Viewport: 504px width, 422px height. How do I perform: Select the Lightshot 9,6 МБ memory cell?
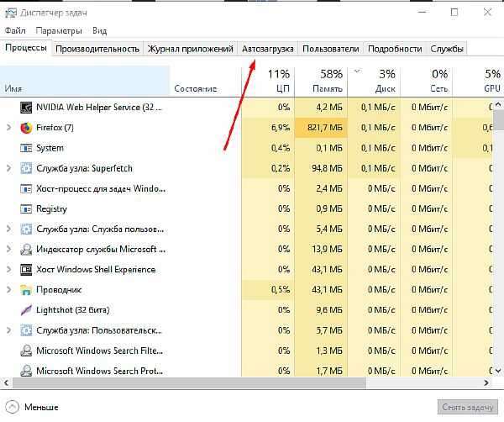[x=321, y=310]
